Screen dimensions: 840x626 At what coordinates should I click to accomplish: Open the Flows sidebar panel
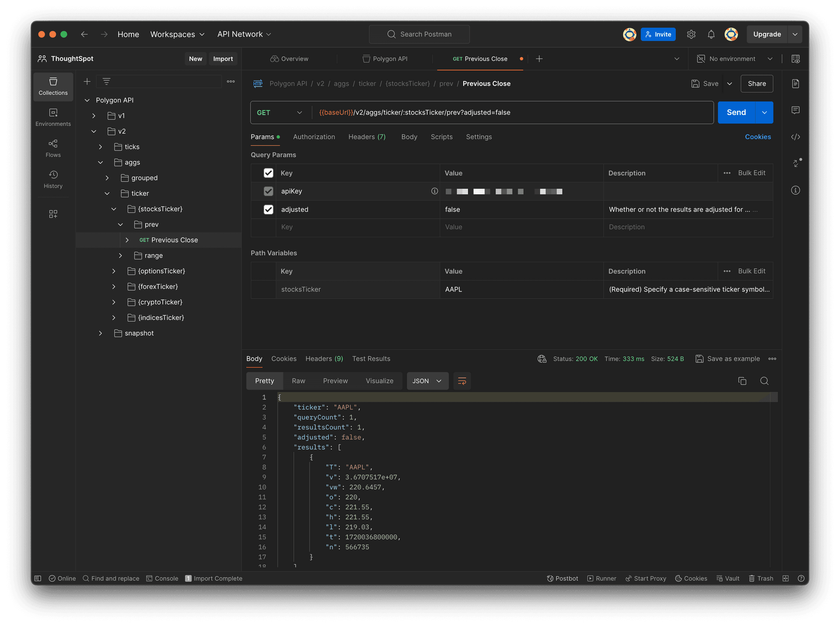tap(53, 148)
